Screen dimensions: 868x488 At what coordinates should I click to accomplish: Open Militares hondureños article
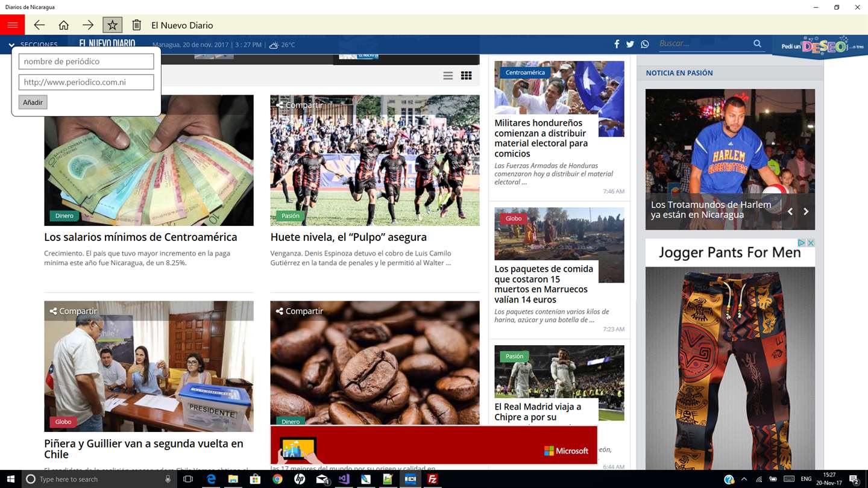(541, 138)
